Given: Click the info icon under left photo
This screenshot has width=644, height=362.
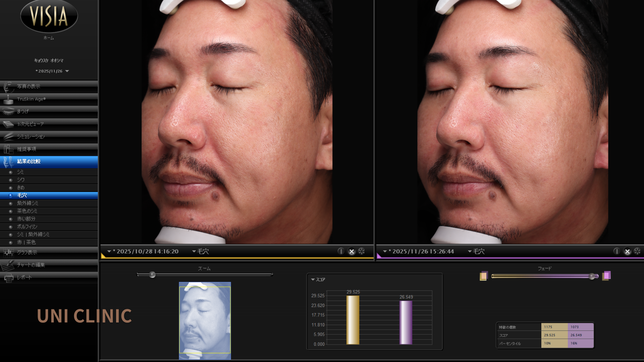Looking at the screenshot, I should coord(341,251).
